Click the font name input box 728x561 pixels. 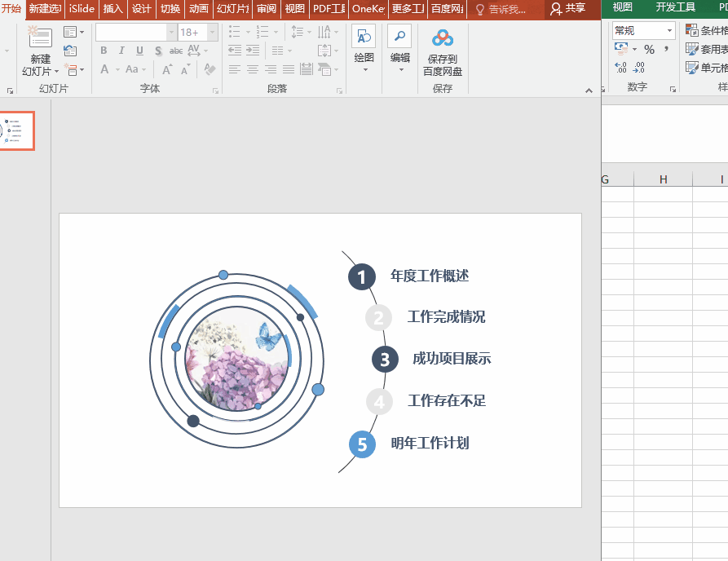(131, 32)
